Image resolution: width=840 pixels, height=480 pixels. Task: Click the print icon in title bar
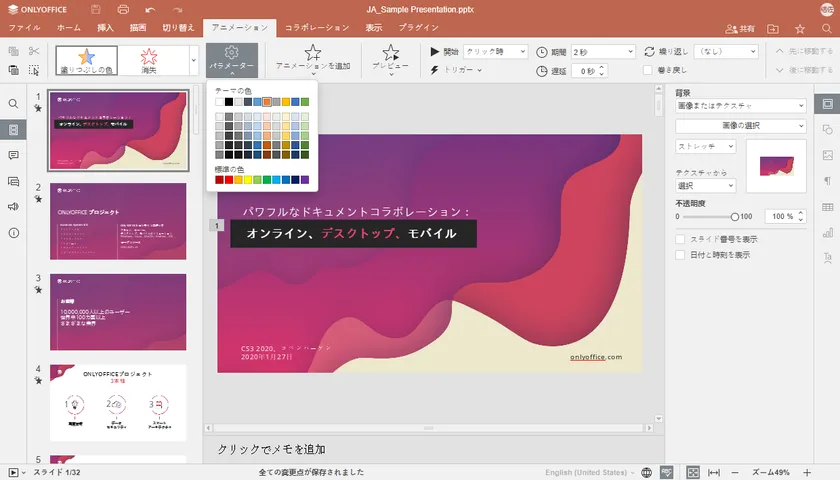[122, 9]
